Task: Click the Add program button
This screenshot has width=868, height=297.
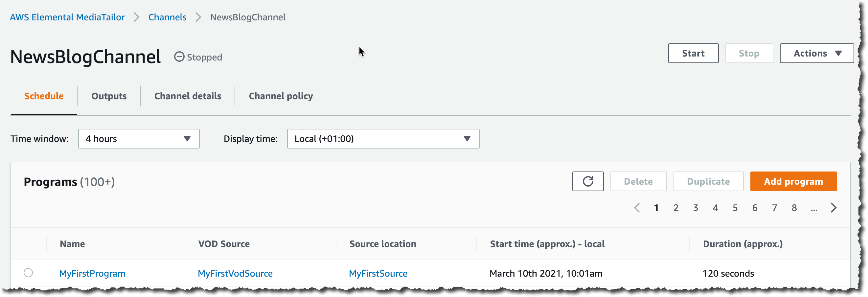Action: click(793, 181)
